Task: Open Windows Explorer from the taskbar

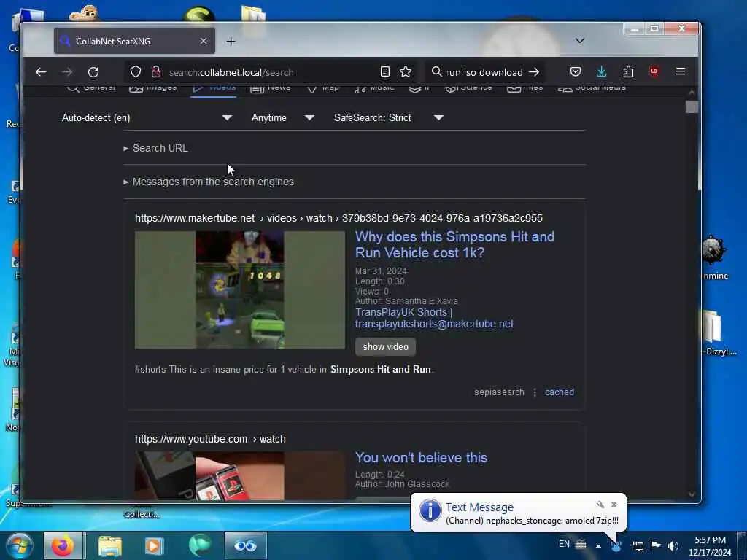Action: 110,545
